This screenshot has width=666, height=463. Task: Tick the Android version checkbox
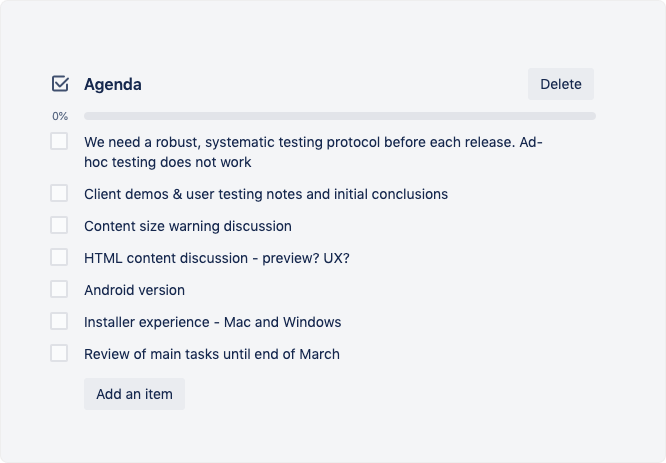(59, 289)
